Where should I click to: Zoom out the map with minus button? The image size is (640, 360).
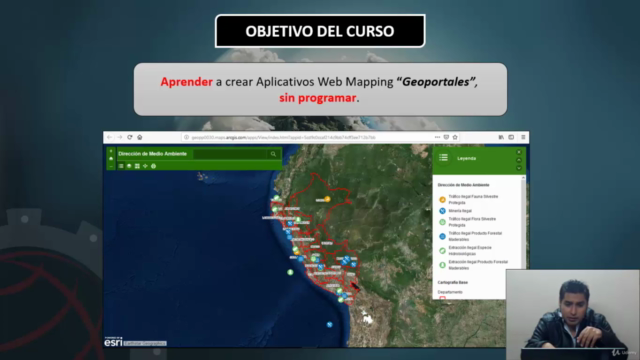(x=111, y=167)
